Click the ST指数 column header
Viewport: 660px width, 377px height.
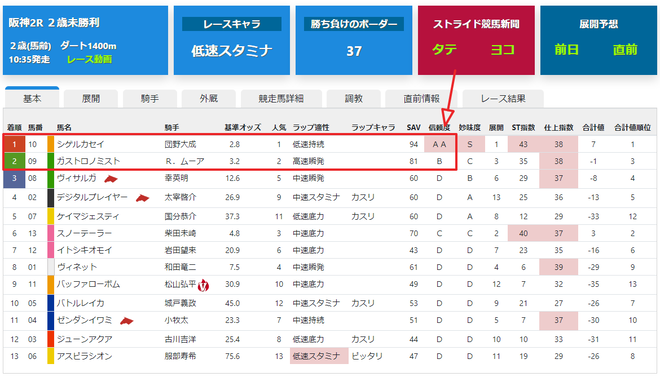coord(523,127)
